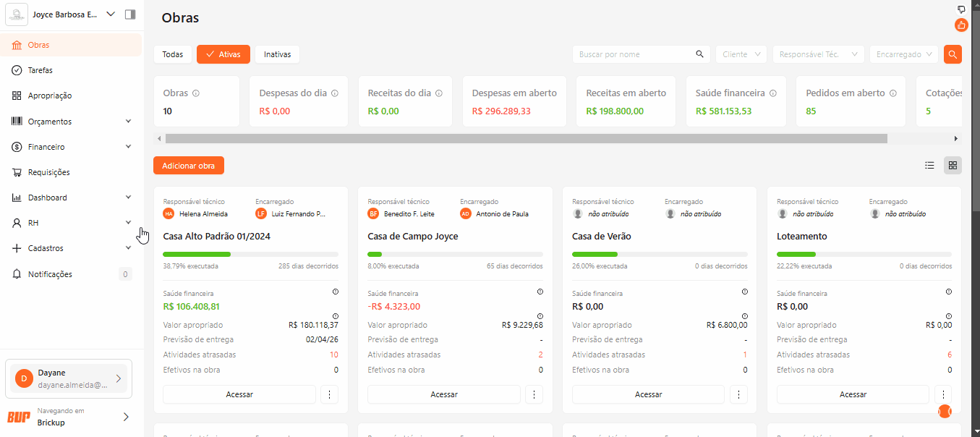Click the Orçamentos barcode icon
This screenshot has width=980, height=437.
point(17,122)
